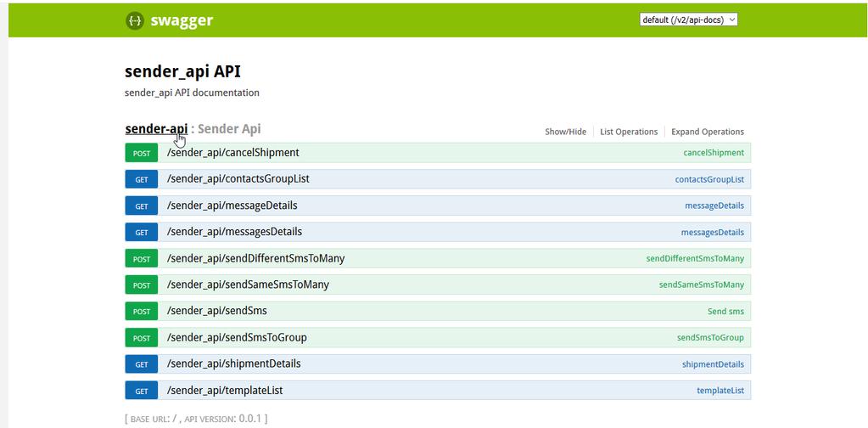Click GET badge for contactsGroupList
The width and height of the screenshot is (868, 428).
click(x=142, y=179)
